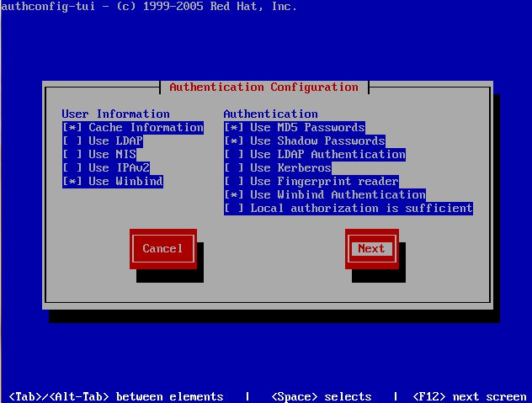Enable the Use Kerberos option

[x=278, y=168]
